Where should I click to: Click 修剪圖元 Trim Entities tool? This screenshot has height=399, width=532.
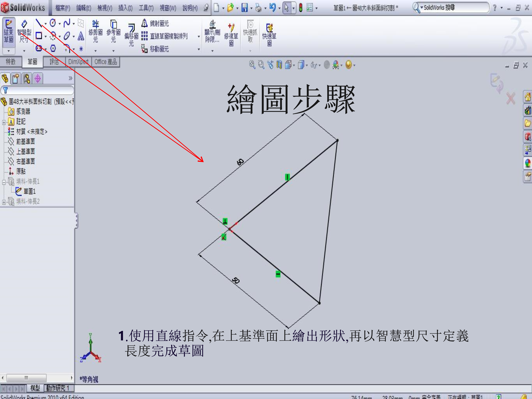(96, 31)
